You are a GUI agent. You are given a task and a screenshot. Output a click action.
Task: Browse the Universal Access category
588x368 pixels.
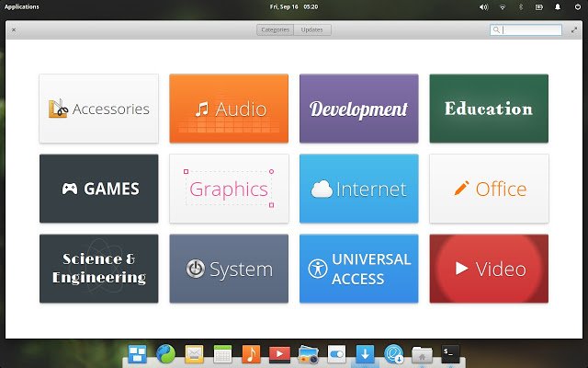click(359, 269)
